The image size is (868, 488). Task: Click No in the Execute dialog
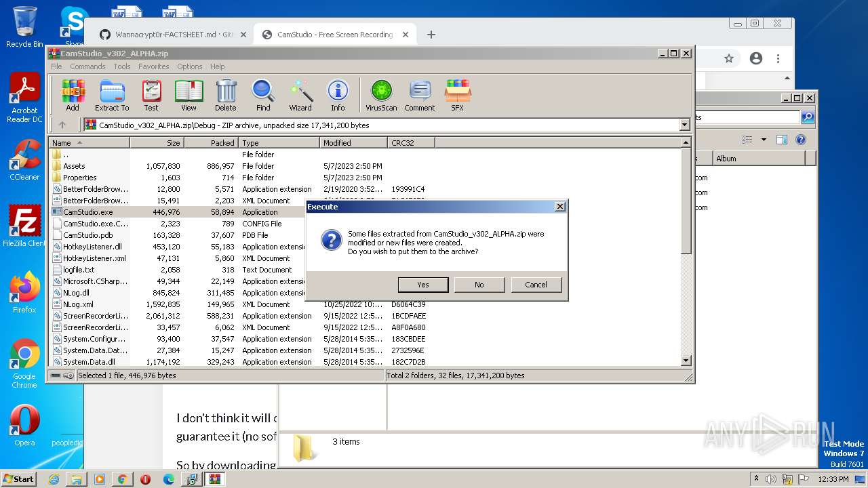click(479, 285)
